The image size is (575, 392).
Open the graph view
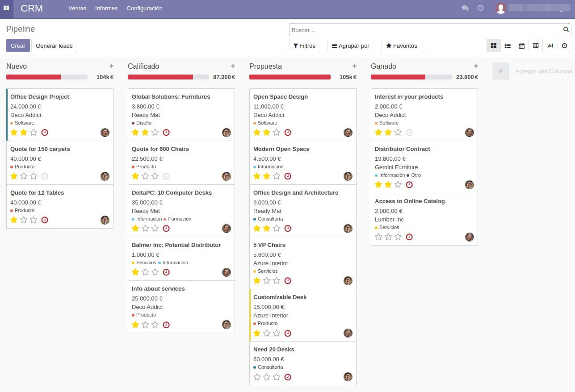550,45
